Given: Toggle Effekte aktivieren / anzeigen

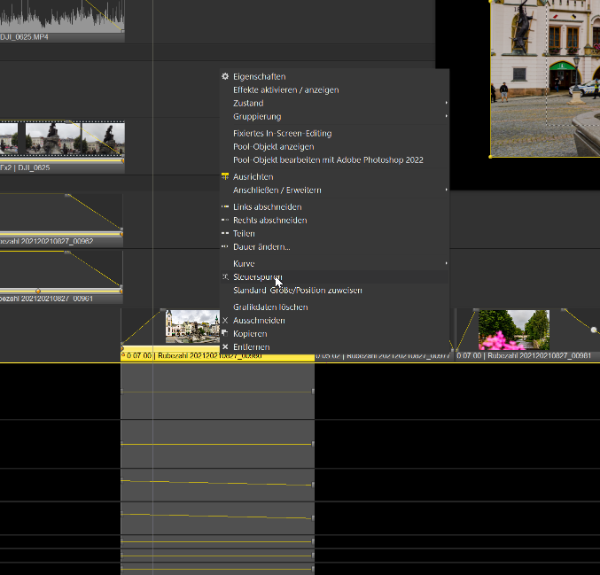Looking at the screenshot, I should pos(285,90).
